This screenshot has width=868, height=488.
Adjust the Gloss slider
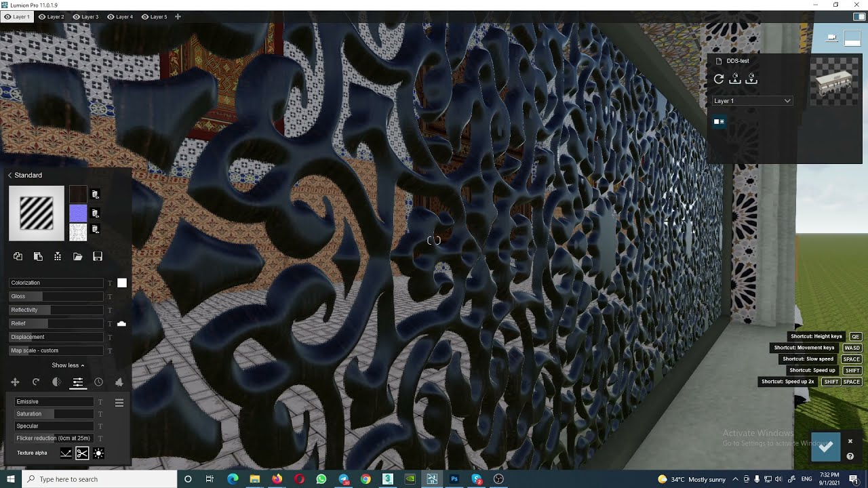[56, 296]
